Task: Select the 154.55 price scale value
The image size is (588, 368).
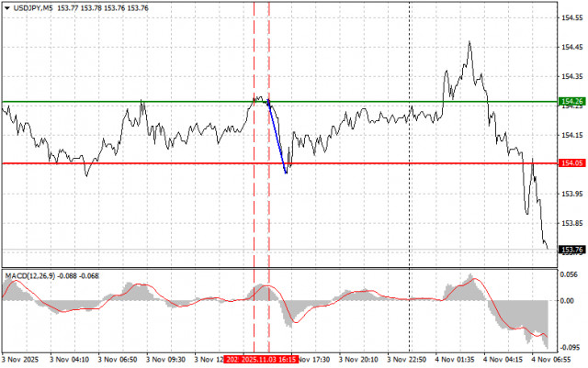Action: point(572,18)
